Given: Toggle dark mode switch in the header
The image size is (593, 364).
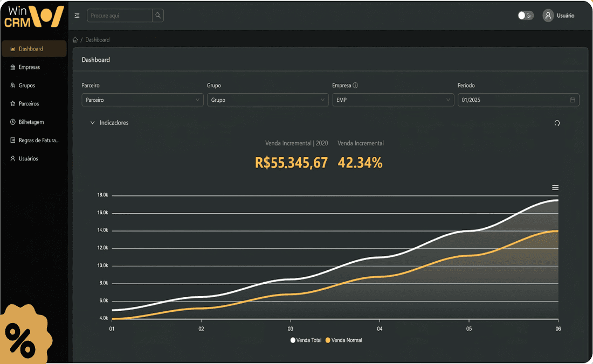Looking at the screenshot, I should pos(525,16).
